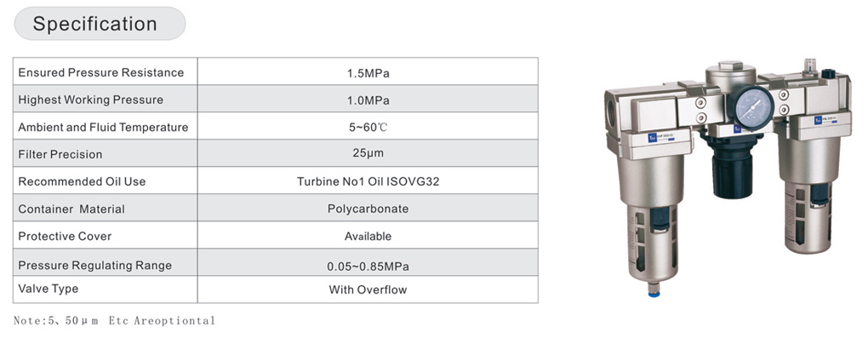Viewport: 868px width, 338px height.
Task: Click the pressure gauge dial on product image
Action: pyautogui.click(x=750, y=107)
